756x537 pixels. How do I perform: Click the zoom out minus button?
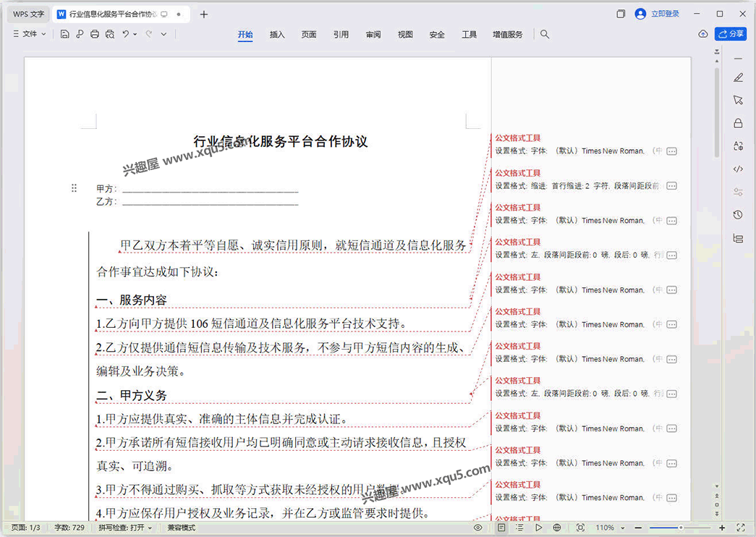[x=638, y=528]
